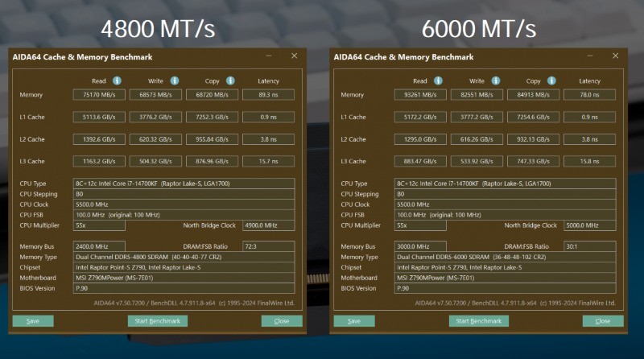The height and width of the screenshot is (359, 644).
Task: Click North Bridge Clock value 5000.0 MHz
Action: 589,225
